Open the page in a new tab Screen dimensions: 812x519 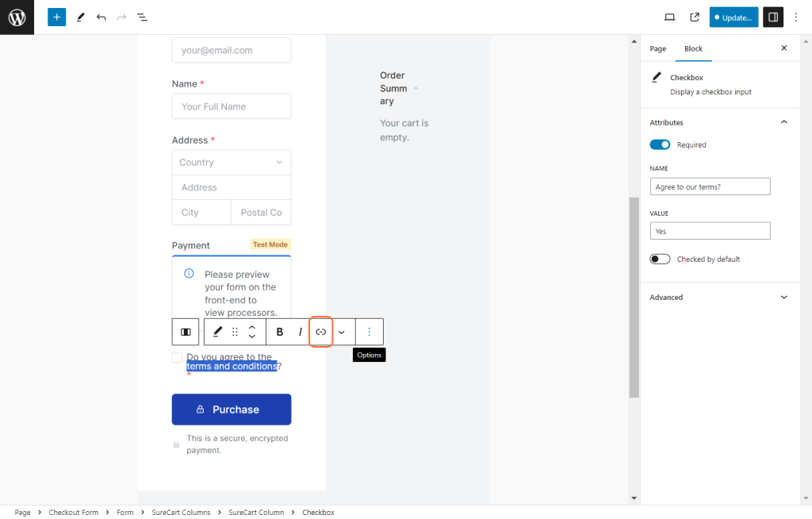point(695,17)
